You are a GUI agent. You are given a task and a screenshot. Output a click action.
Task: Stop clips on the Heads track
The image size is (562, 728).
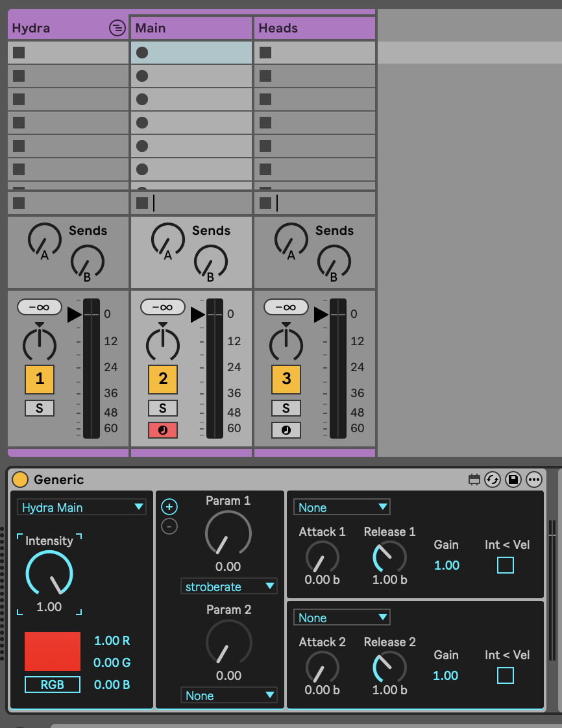point(265,203)
